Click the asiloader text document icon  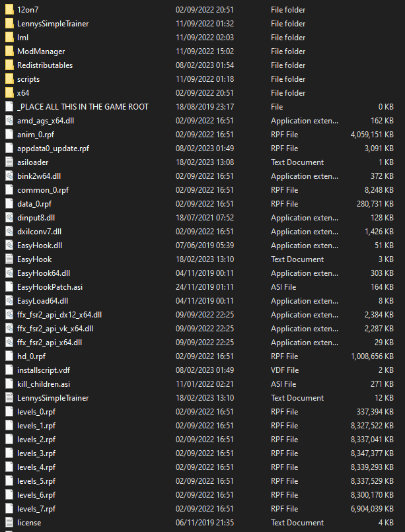coord(9,162)
